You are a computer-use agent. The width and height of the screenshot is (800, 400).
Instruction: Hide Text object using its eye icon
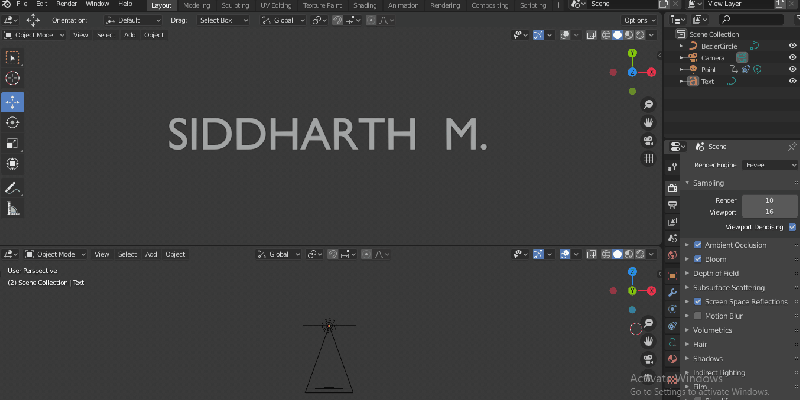click(x=792, y=81)
